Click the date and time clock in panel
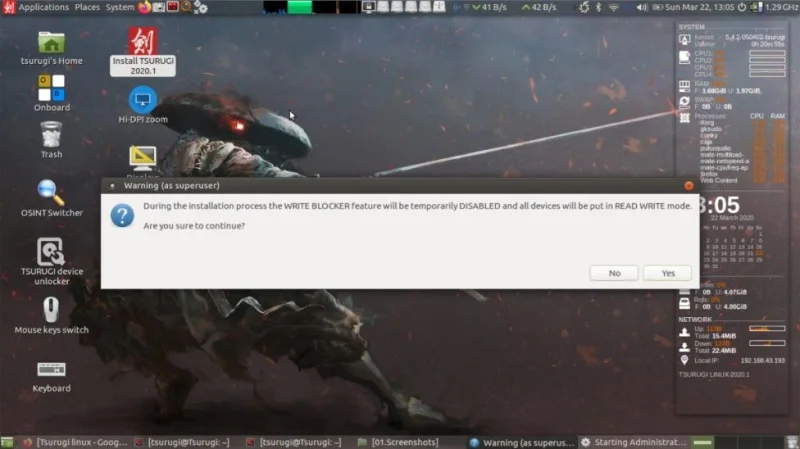 699,7
